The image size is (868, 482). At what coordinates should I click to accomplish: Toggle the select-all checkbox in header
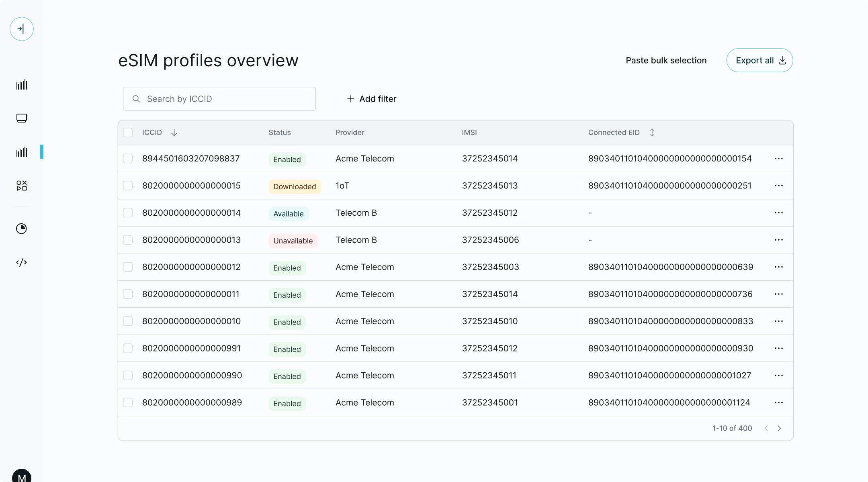coord(128,133)
